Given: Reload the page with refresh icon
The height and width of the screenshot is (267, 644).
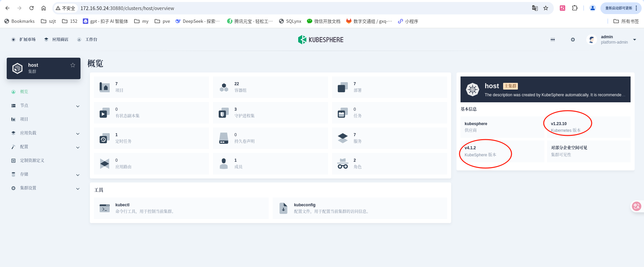Looking at the screenshot, I should pos(32,8).
